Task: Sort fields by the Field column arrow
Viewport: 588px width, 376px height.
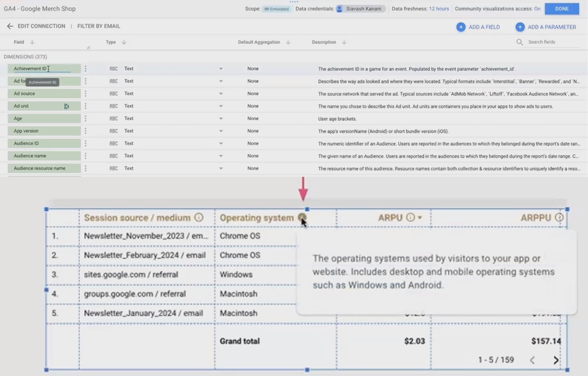Action: 32,42
